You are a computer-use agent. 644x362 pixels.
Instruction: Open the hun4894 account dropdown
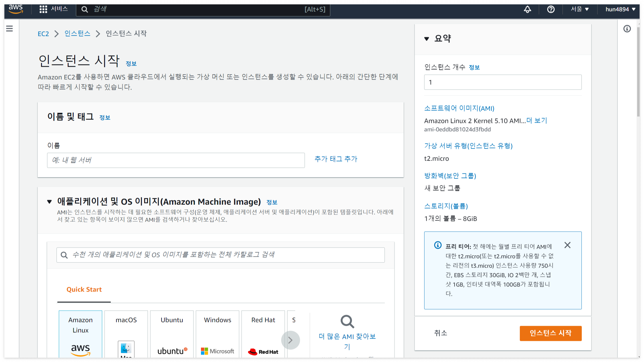pos(620,9)
